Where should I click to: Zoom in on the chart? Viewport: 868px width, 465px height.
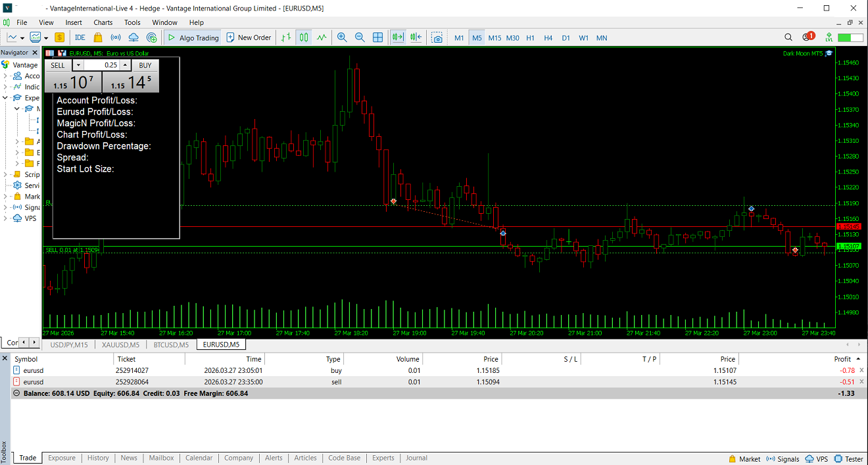[x=342, y=37]
